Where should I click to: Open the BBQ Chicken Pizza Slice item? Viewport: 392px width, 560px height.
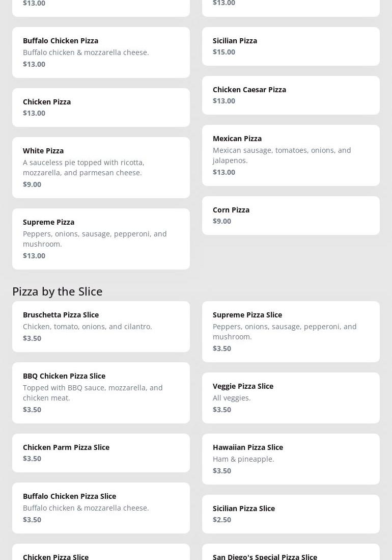tap(101, 393)
